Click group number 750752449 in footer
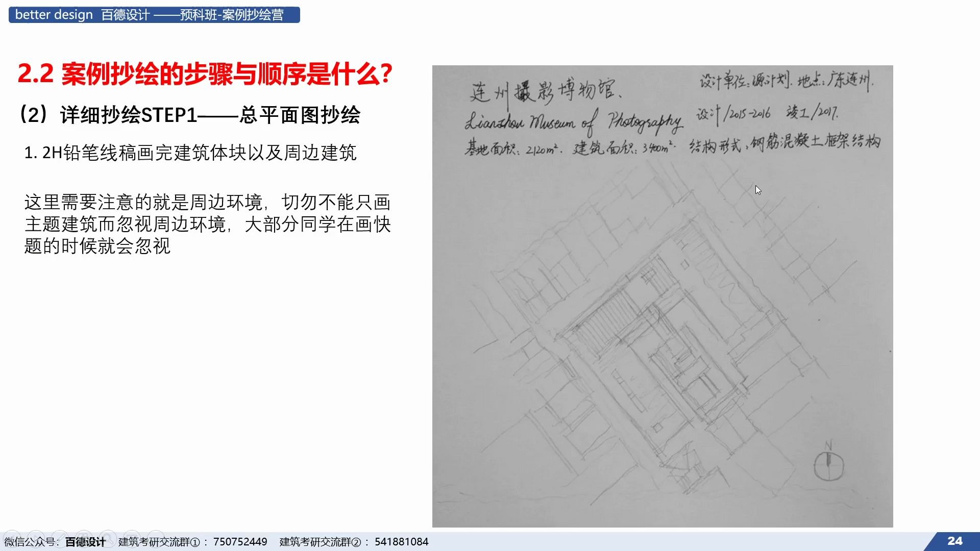 click(240, 542)
